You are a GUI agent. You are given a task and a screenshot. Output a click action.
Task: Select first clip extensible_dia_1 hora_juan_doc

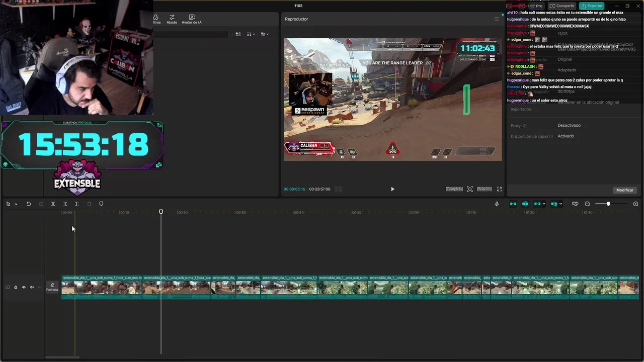click(x=102, y=287)
